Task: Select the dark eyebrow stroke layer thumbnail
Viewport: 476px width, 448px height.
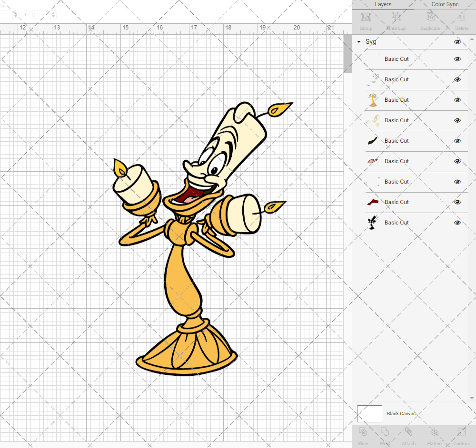Action: (373, 141)
